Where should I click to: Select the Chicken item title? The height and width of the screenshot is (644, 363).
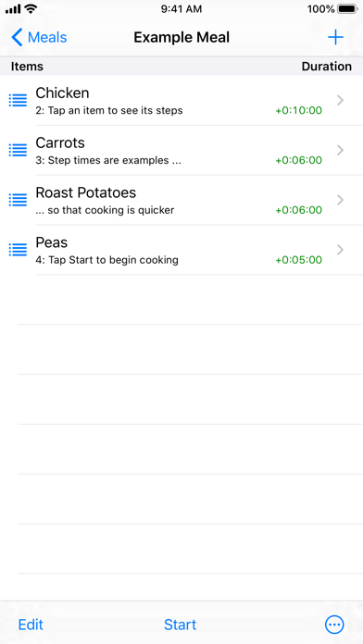pyautogui.click(x=62, y=93)
